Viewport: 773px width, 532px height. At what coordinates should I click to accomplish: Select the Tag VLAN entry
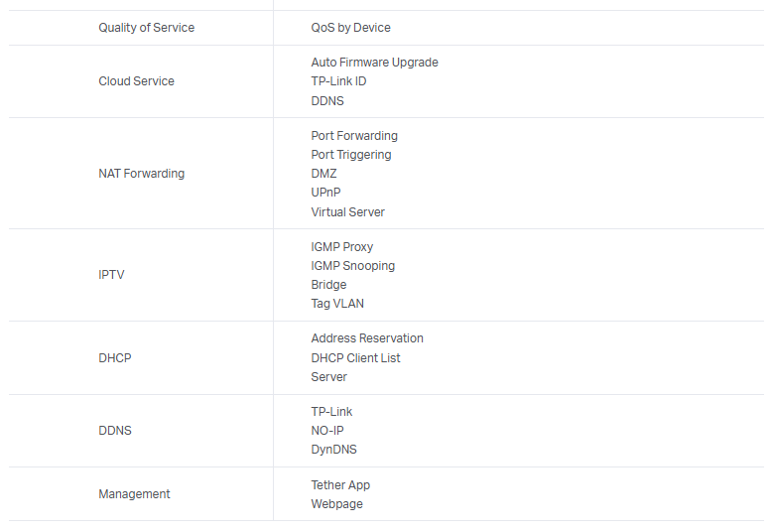(x=337, y=304)
